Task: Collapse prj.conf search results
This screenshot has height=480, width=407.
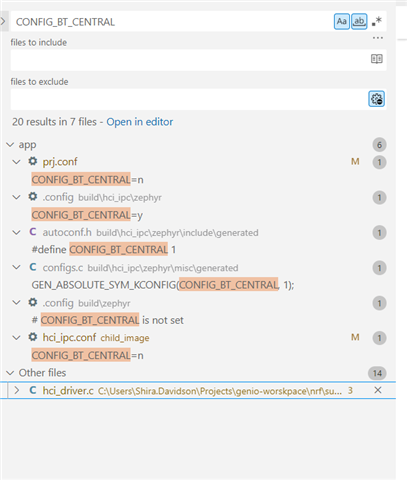Action: [16, 162]
